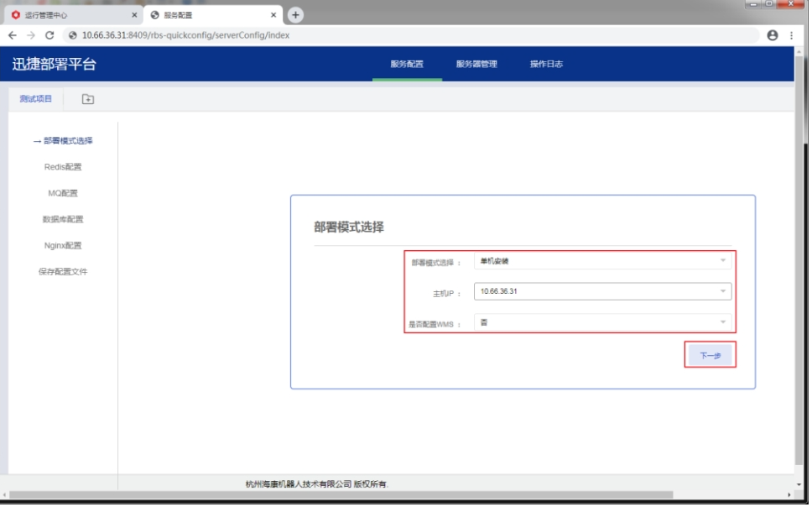Screen dimensions: 812x507
Task: Click the 下一步 button
Action: coord(710,356)
